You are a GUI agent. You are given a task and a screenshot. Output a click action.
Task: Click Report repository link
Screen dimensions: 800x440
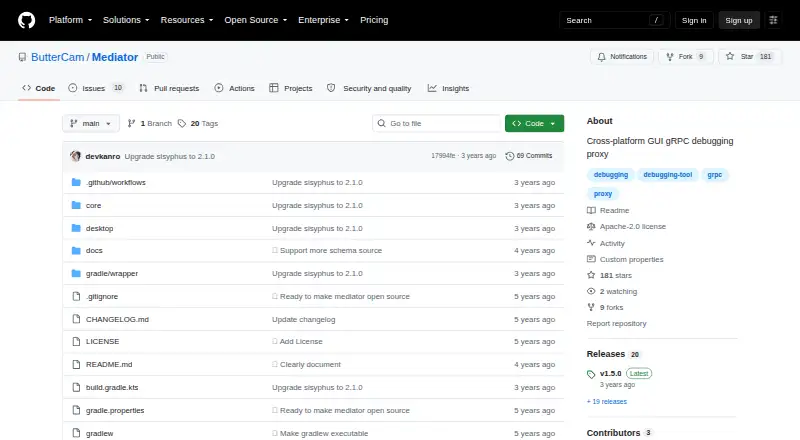pyautogui.click(x=616, y=324)
